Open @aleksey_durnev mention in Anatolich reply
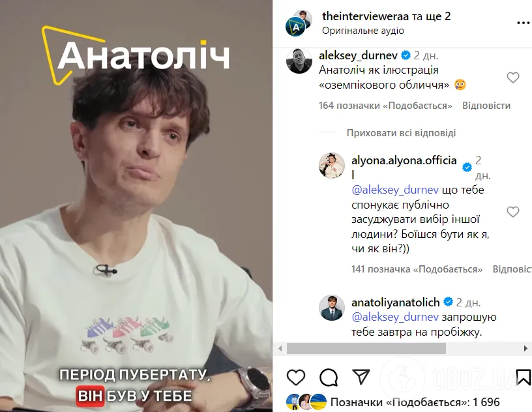Image resolution: width=532 pixels, height=412 pixels. pos(395,317)
